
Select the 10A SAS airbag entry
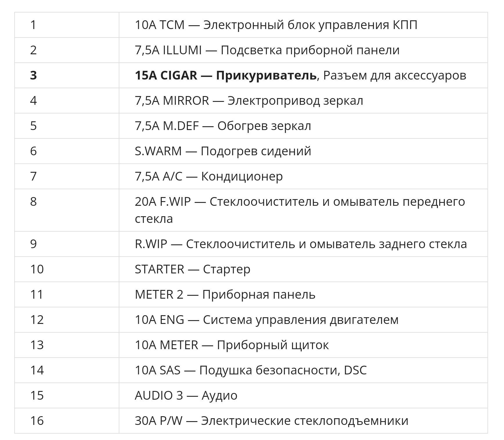(250, 370)
